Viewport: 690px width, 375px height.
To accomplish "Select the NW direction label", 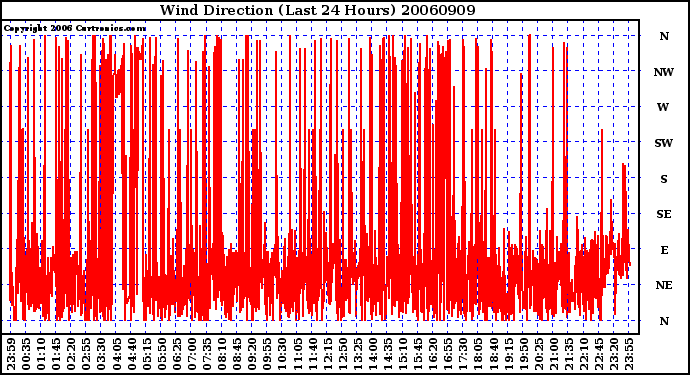I will point(664,72).
